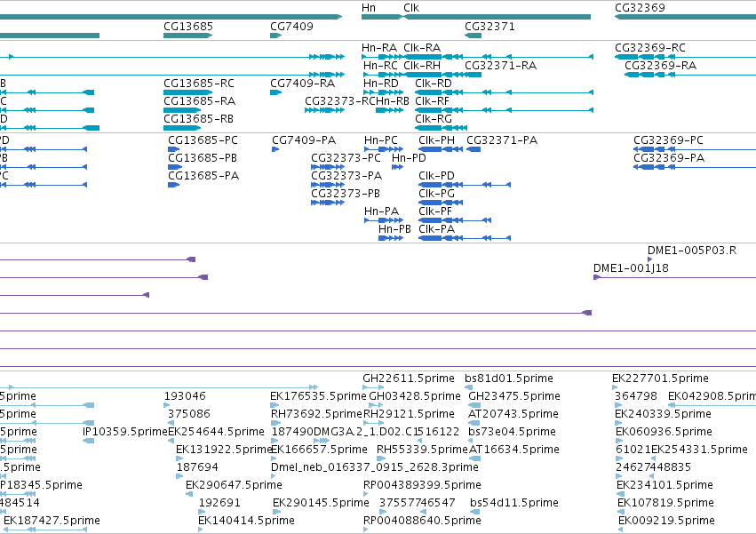
Task: Click EST label EK240339.5prime
Action: [x=663, y=414]
